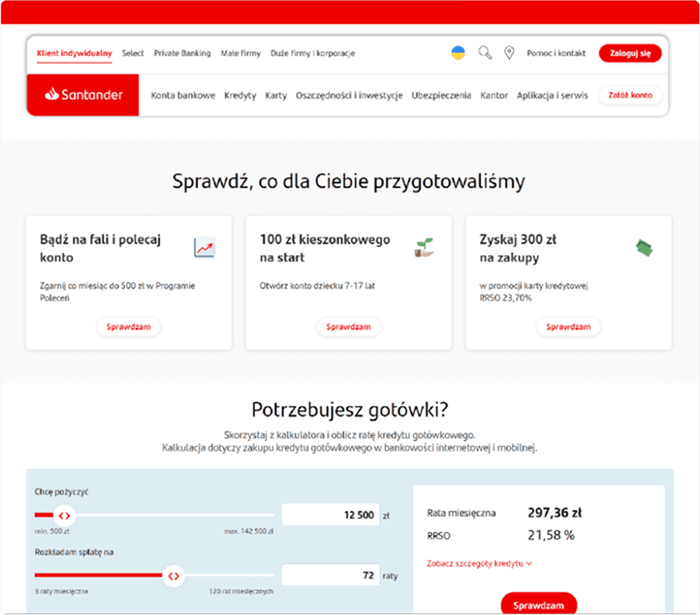This screenshot has height=615, width=700.
Task: Open Karty menu
Action: click(276, 95)
